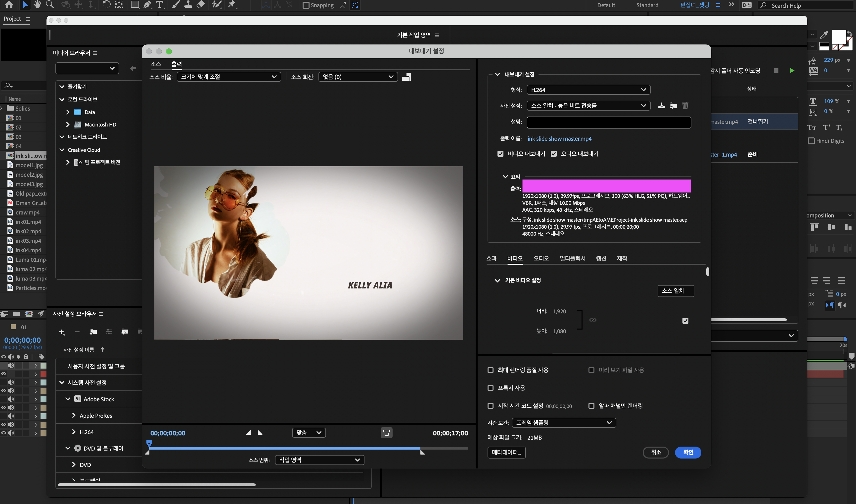The height and width of the screenshot is (504, 856).
Task: Click the 설명 description input field
Action: (x=609, y=122)
